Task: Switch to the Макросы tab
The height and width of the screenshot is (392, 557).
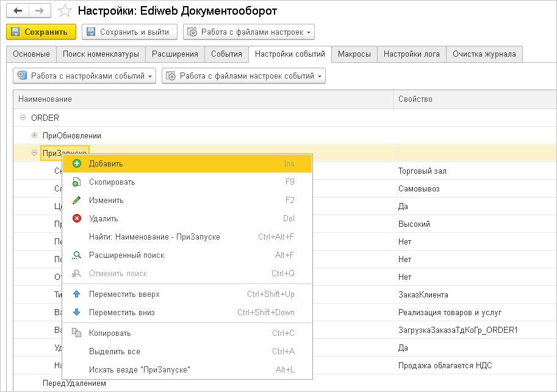Action: [354, 54]
